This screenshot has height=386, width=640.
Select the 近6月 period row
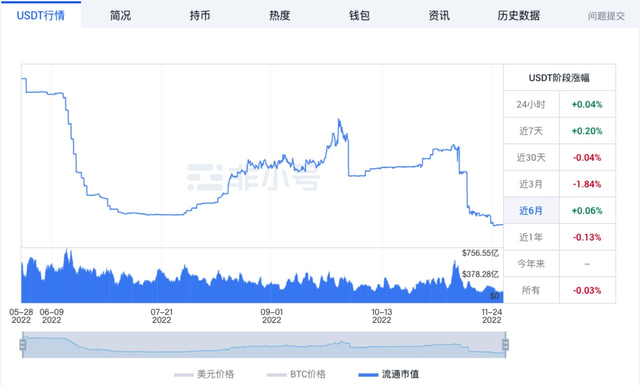(x=560, y=211)
